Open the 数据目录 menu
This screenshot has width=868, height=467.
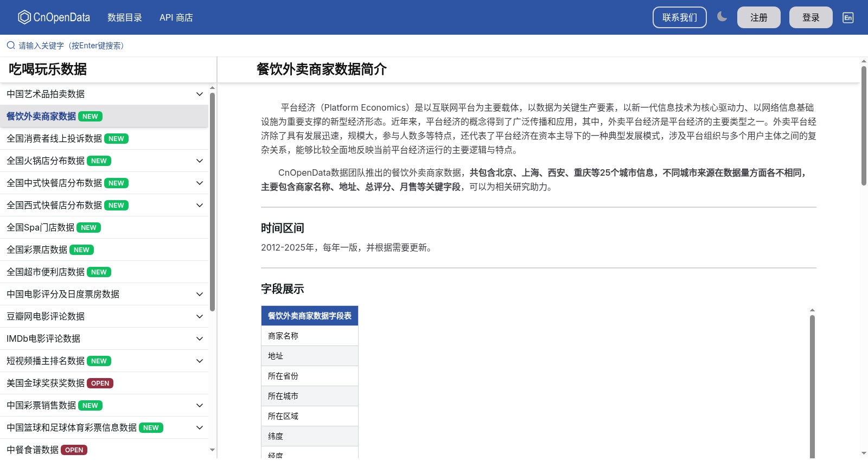pos(125,17)
